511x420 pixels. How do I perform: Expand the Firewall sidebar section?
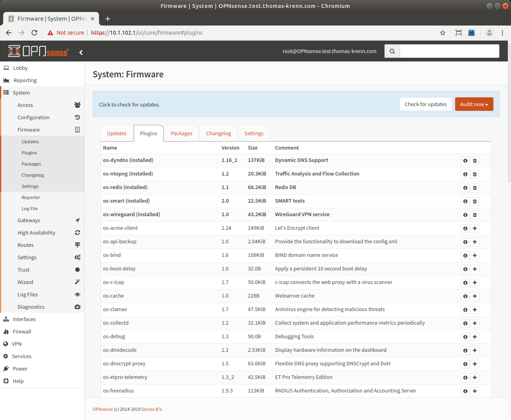coord(22,332)
